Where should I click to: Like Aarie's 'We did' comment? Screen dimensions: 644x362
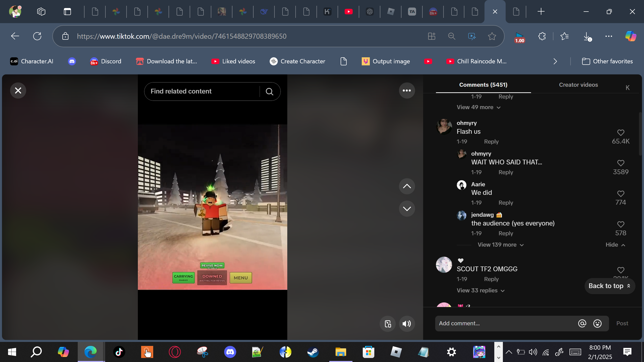click(x=621, y=194)
